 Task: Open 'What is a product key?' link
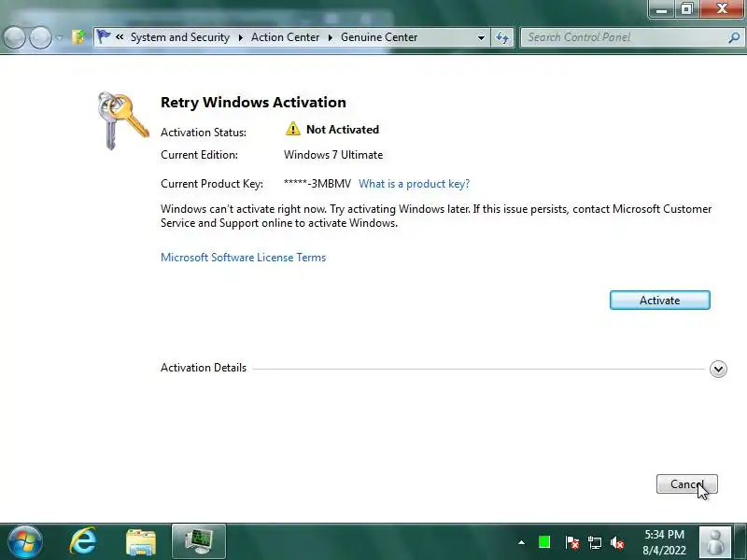pos(414,184)
